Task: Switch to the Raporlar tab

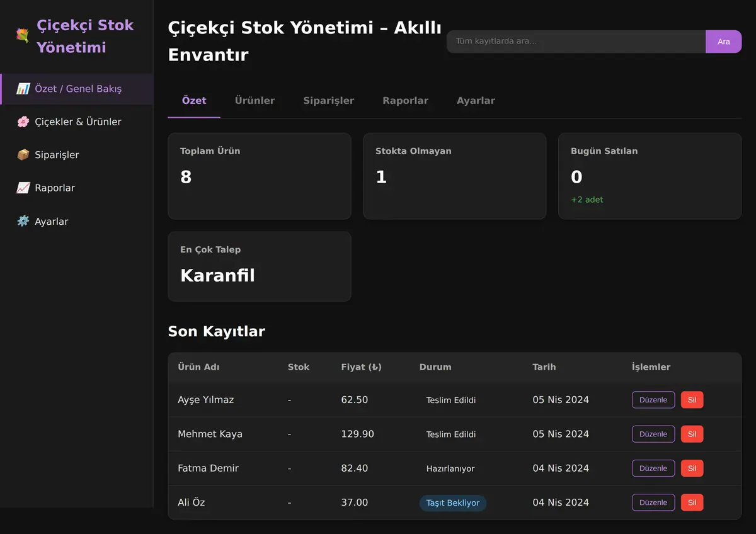Action: pos(406,101)
